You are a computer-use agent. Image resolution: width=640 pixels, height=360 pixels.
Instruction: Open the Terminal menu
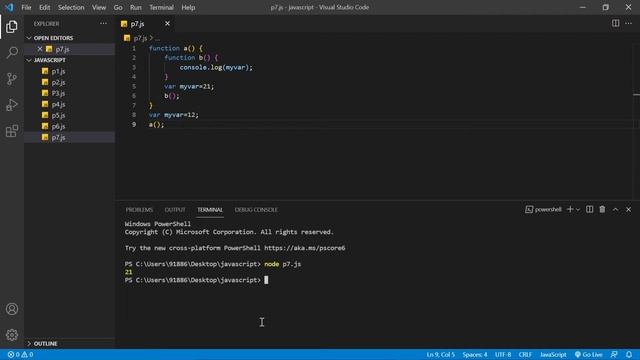161,7
